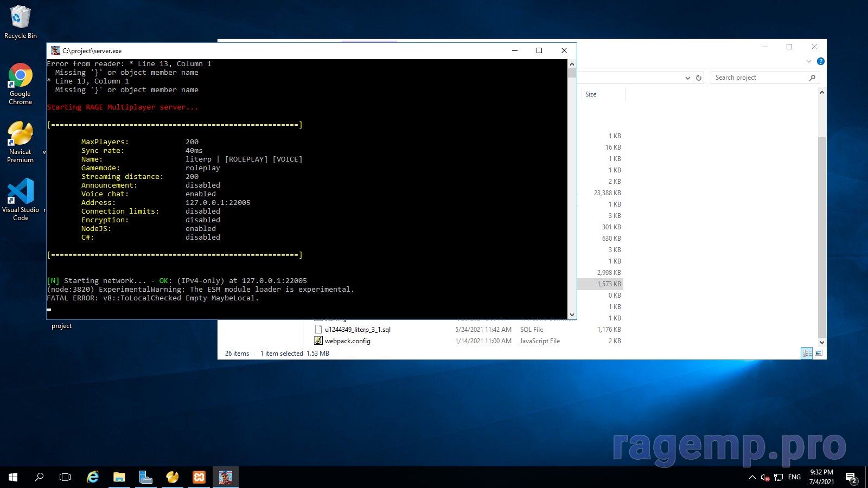Click the 1/14/2021 11:00 AM date cell

pyautogui.click(x=483, y=341)
